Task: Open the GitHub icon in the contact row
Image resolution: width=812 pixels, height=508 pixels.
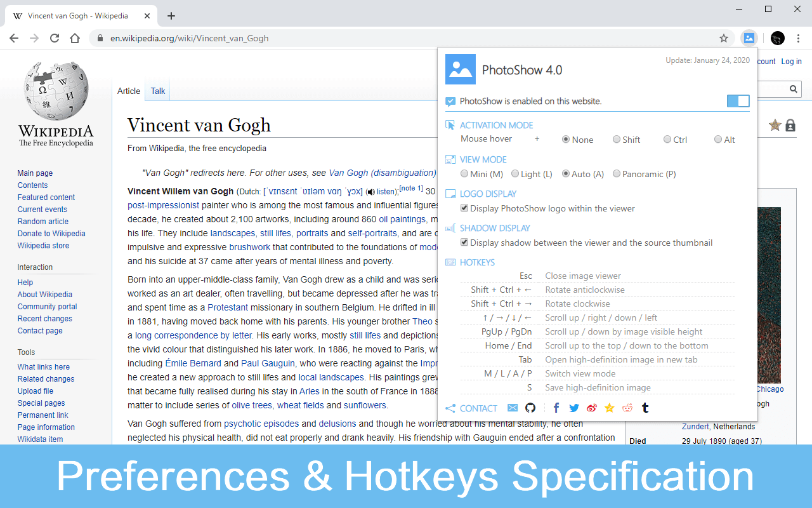Action: (530, 408)
